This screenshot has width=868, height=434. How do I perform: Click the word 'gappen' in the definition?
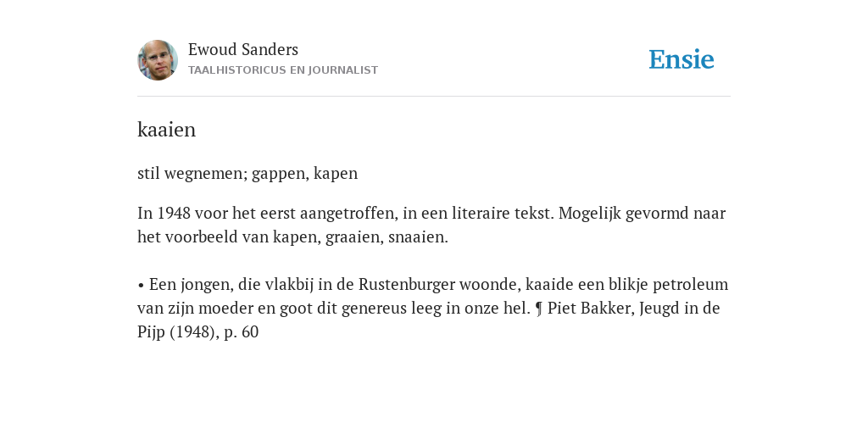(x=280, y=174)
